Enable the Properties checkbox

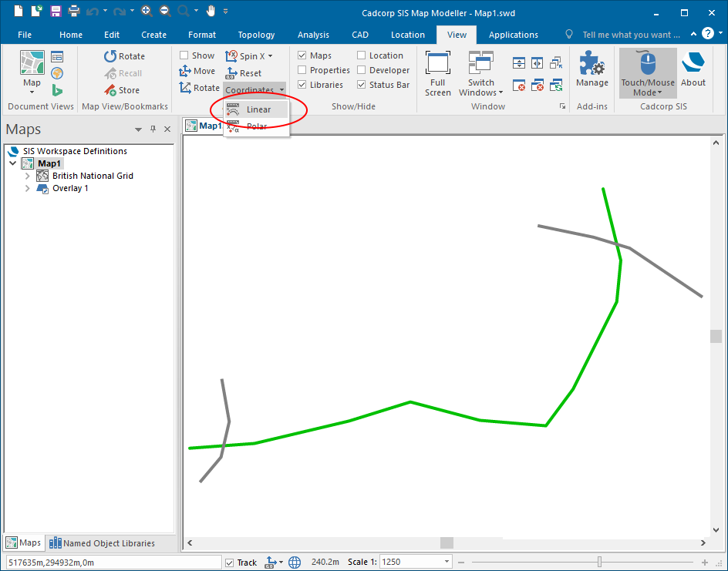(x=302, y=70)
